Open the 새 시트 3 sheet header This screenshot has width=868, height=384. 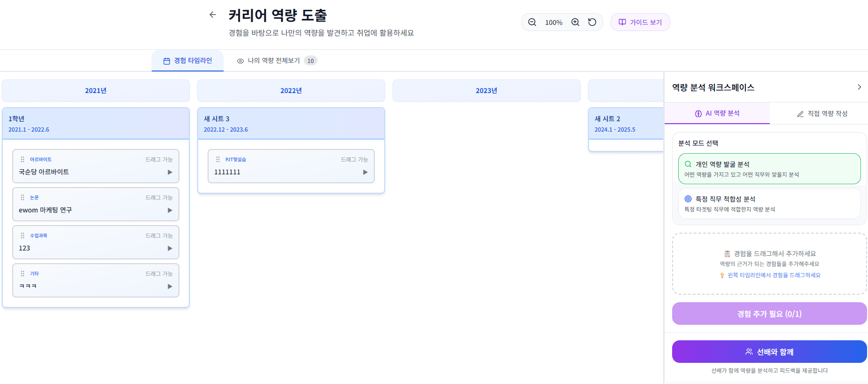pos(291,124)
